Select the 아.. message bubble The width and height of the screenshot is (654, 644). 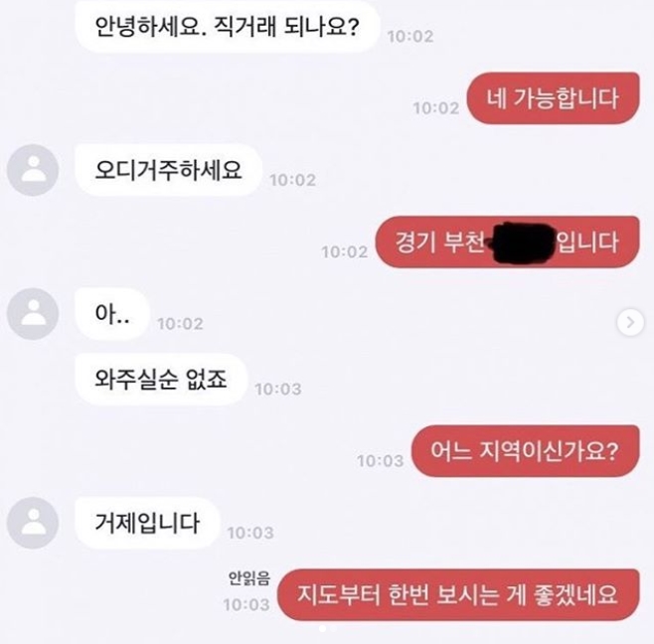point(112,314)
